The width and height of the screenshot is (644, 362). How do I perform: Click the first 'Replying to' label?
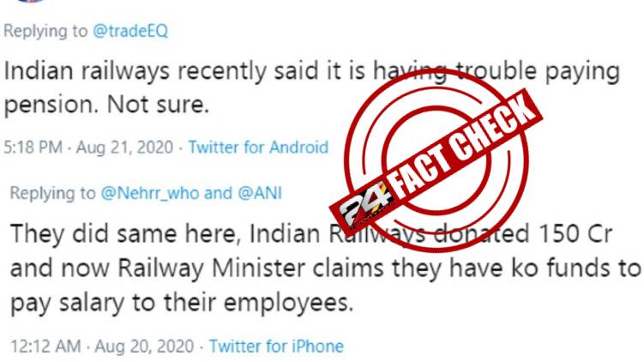[45, 31]
